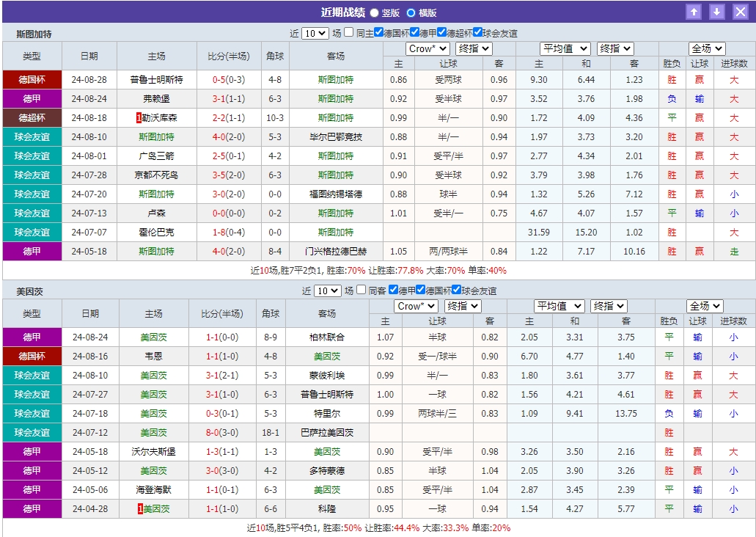Open the 全场 dropdown in 美因茨 section

[705, 306]
